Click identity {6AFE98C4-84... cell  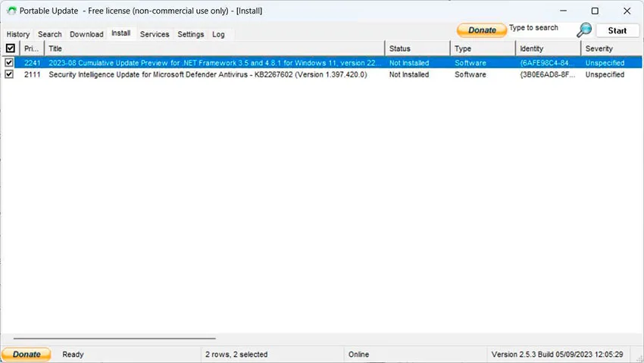click(546, 63)
